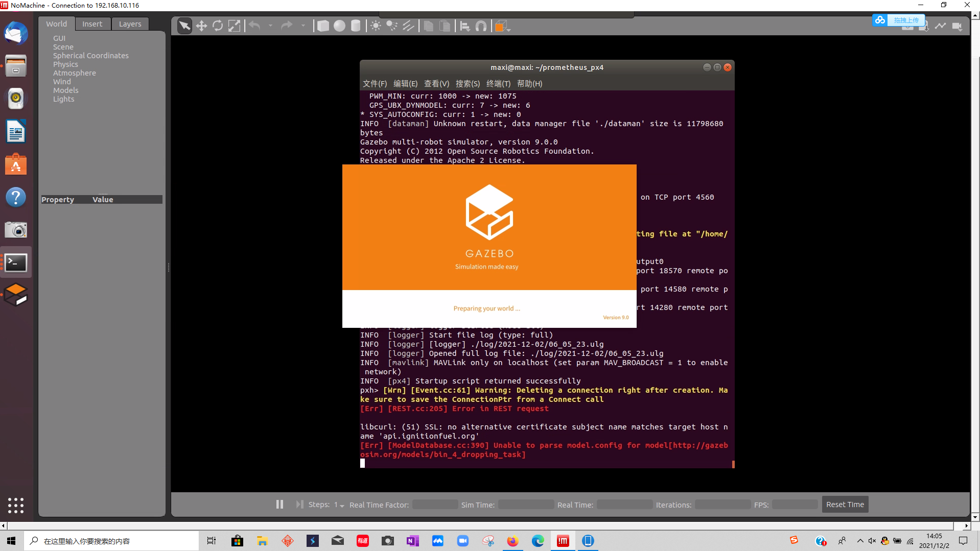Screen dimensions: 980x551
Task: Click the Real Time Factor field
Action: (435, 505)
